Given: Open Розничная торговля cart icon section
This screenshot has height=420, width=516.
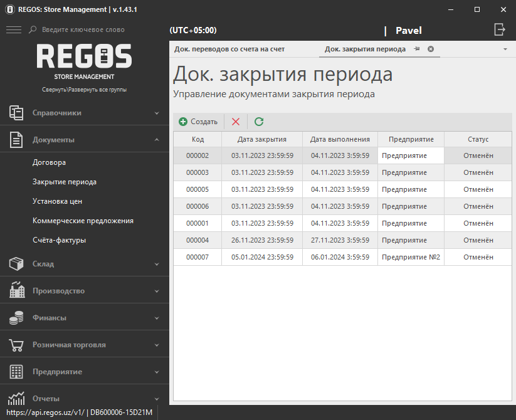Looking at the screenshot, I should [16, 345].
